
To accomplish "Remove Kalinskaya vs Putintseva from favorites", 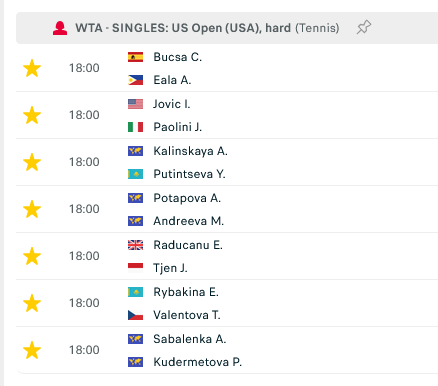I will (x=32, y=162).
